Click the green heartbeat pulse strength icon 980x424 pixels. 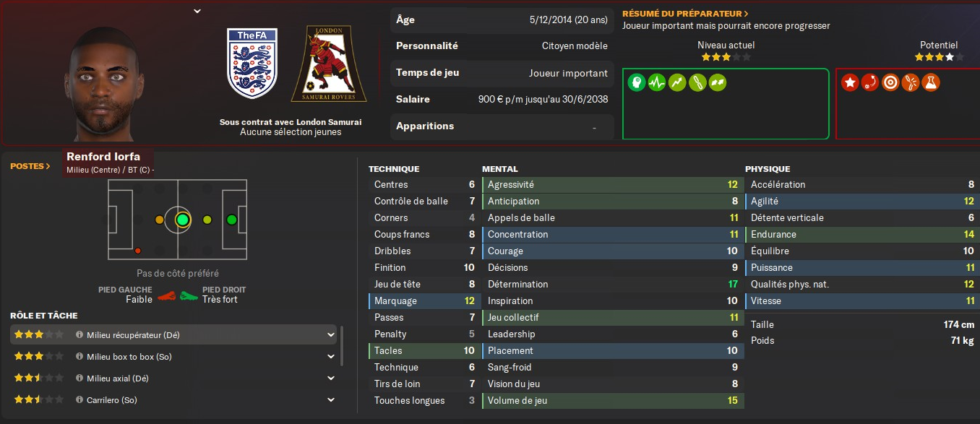656,82
